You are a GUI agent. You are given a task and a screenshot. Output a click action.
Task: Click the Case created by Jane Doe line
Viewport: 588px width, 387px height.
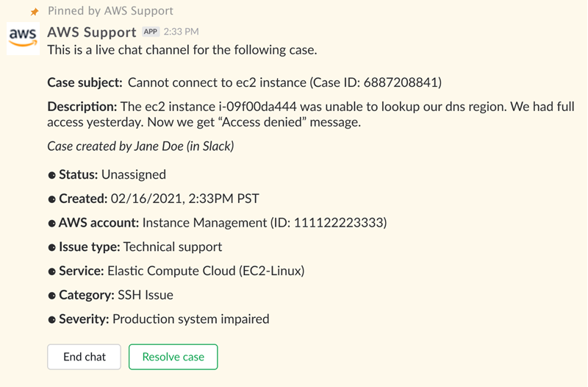pyautogui.click(x=140, y=146)
